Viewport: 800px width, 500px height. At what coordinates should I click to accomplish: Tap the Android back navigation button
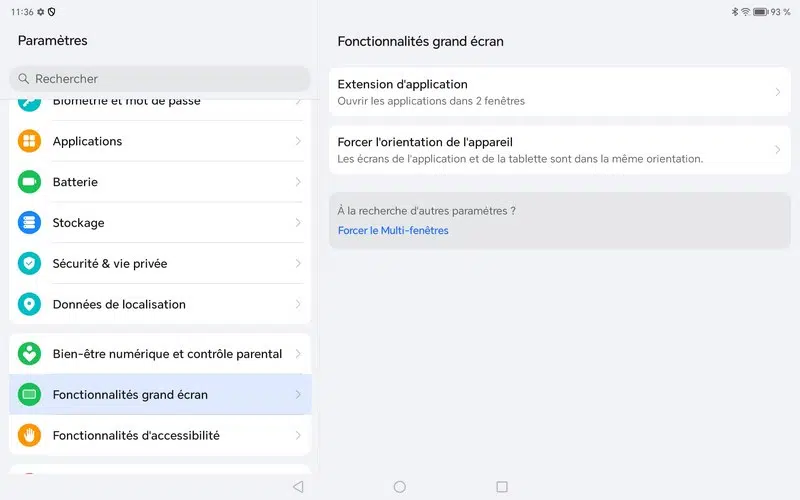(x=297, y=487)
